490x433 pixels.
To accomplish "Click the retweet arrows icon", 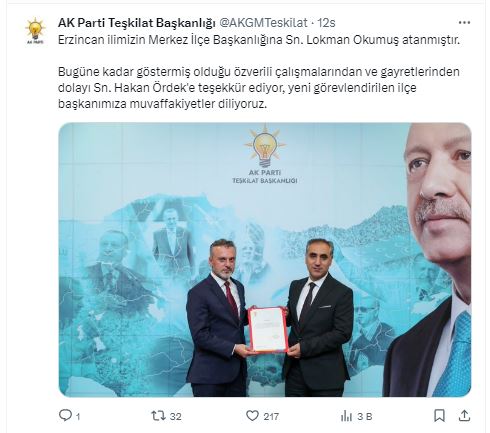I will [158, 416].
